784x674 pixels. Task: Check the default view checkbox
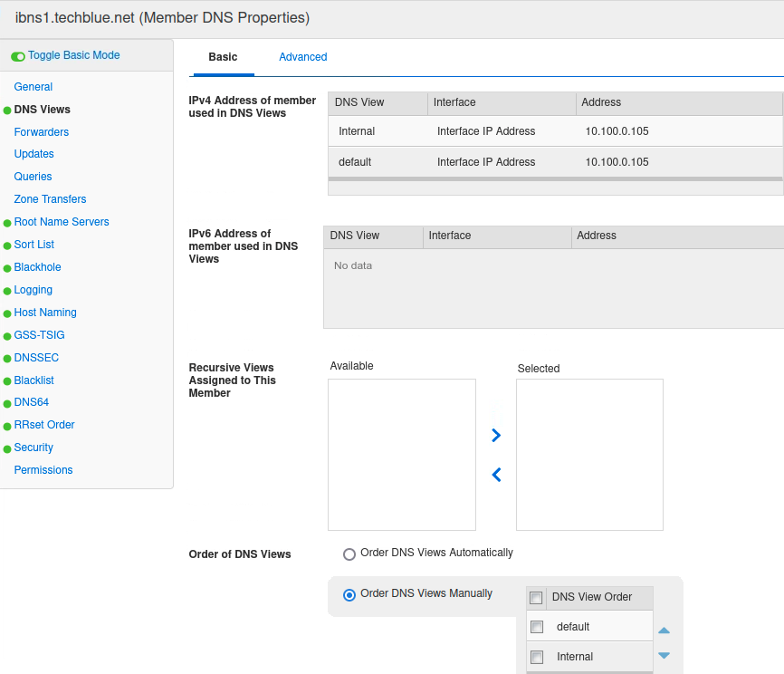point(537,626)
